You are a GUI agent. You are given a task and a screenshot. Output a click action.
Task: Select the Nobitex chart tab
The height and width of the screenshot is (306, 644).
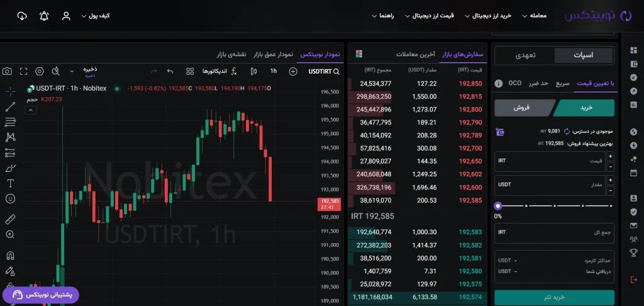pyautogui.click(x=320, y=54)
